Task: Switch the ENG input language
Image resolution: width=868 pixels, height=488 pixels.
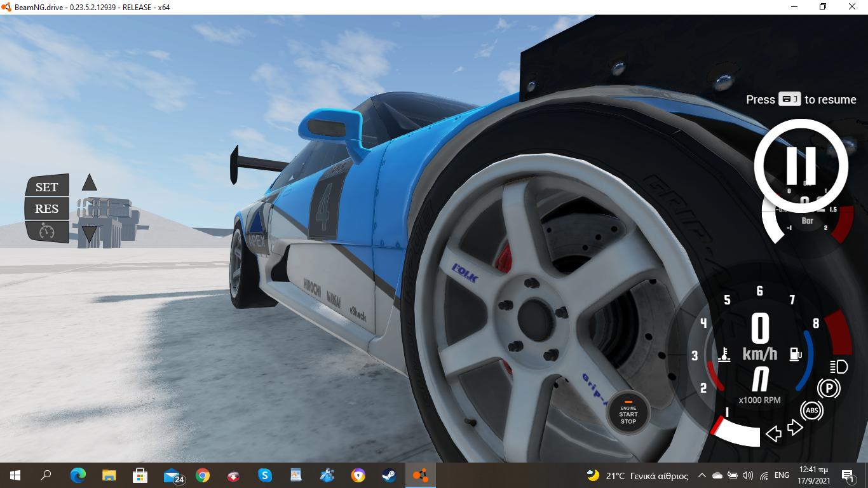Action: (782, 475)
